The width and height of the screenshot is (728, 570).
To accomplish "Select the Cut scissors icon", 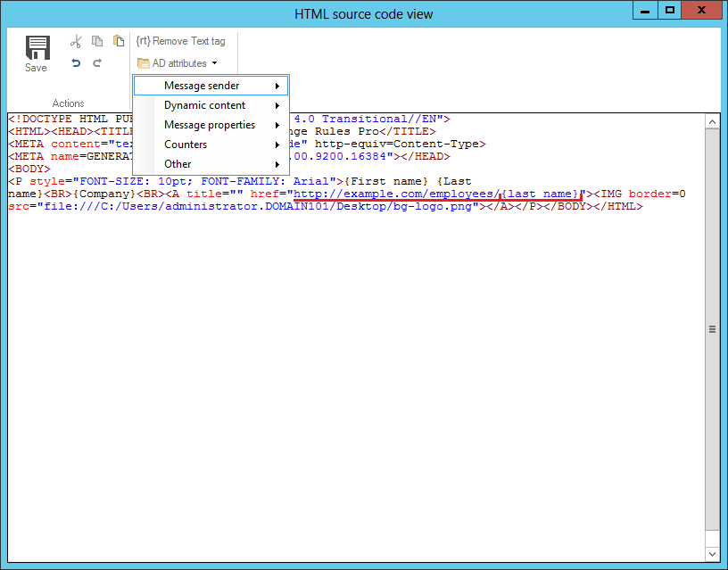I will click(x=76, y=40).
